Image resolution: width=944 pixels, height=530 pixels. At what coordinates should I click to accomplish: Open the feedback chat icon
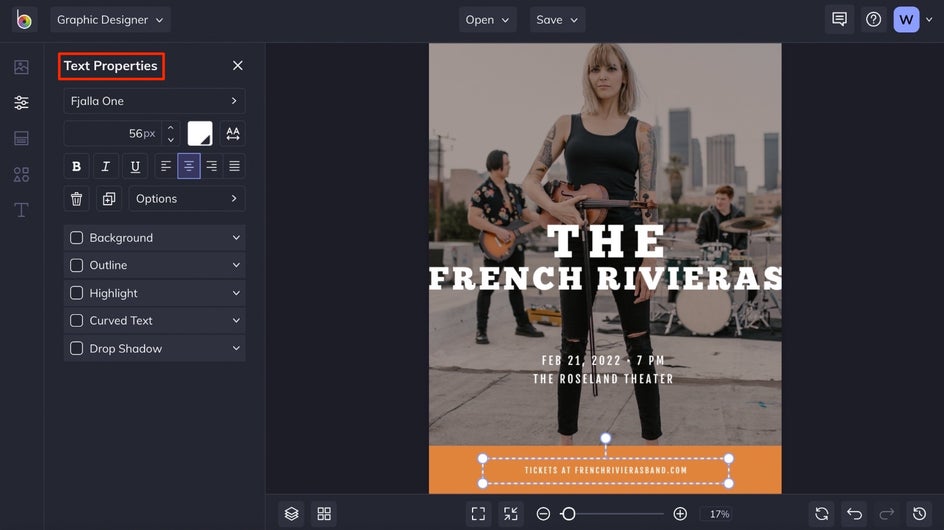(x=839, y=20)
